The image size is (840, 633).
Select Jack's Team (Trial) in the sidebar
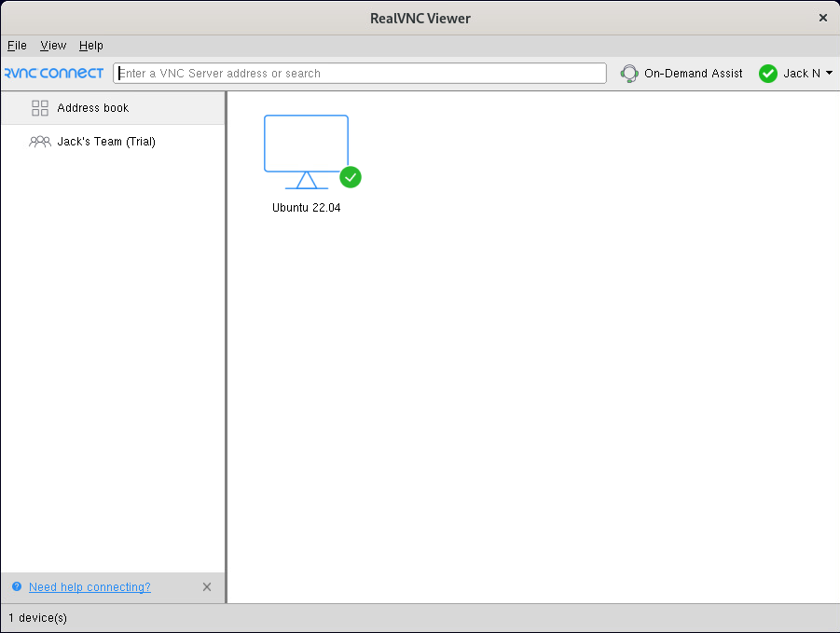(113, 142)
